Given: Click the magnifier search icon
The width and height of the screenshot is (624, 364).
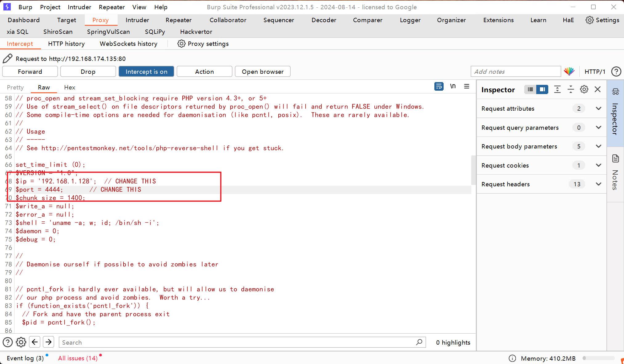Looking at the screenshot, I should tap(419, 342).
